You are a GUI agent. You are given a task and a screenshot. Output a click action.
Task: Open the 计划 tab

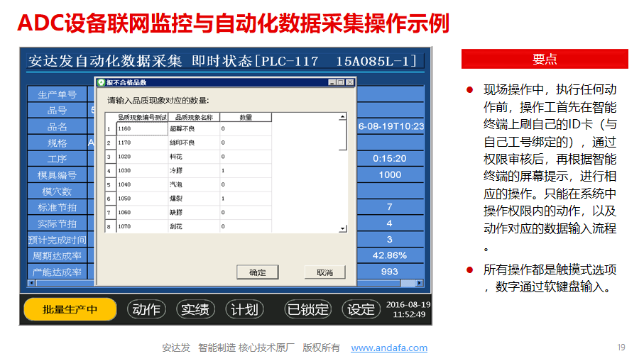click(245, 309)
